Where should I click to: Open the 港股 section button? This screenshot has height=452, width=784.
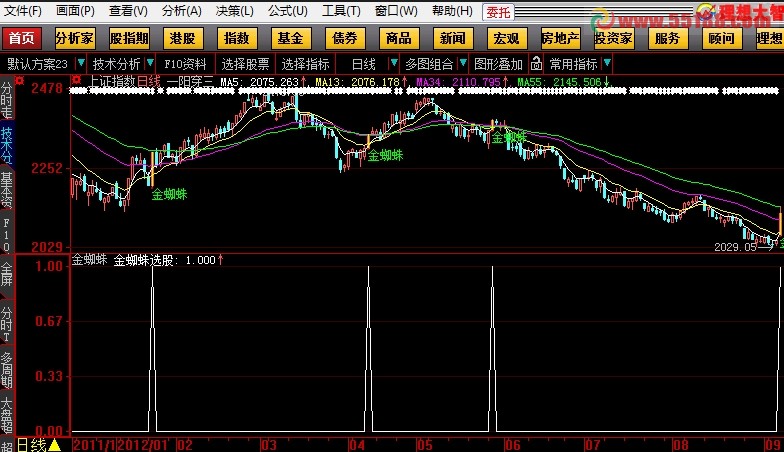183,38
